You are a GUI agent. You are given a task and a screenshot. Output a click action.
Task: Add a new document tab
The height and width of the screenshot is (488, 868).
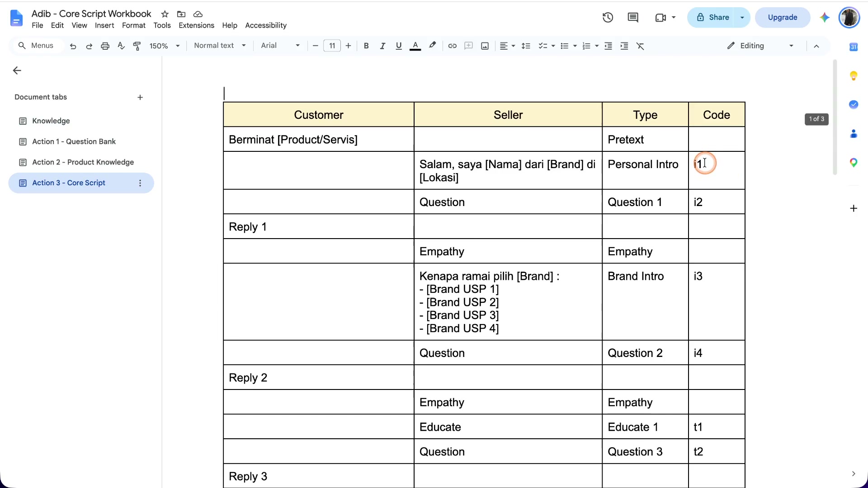pyautogui.click(x=140, y=98)
